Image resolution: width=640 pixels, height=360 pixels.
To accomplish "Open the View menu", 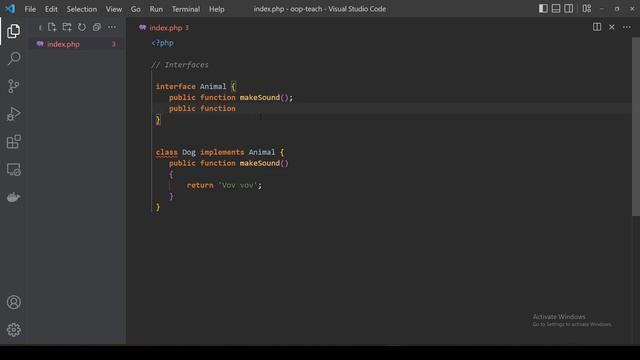I will coord(114,9).
